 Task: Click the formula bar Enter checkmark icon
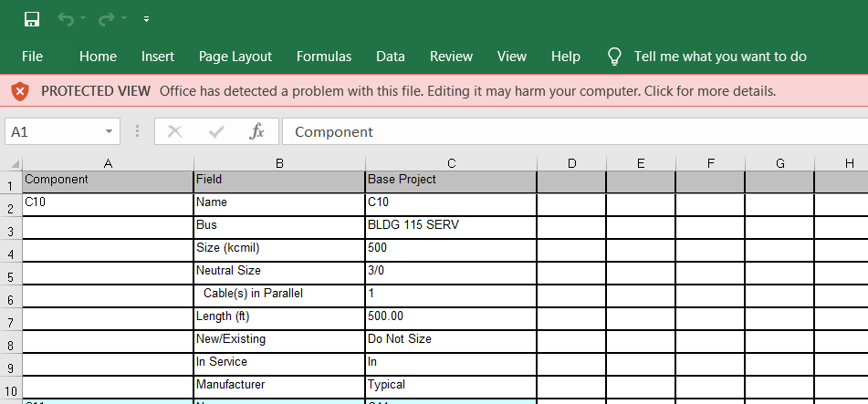[216, 131]
